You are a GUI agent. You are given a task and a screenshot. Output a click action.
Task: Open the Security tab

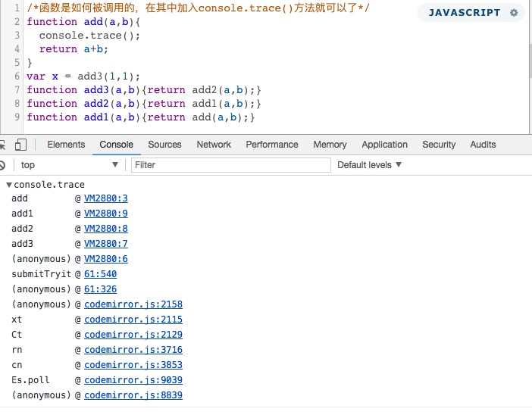[x=439, y=145]
